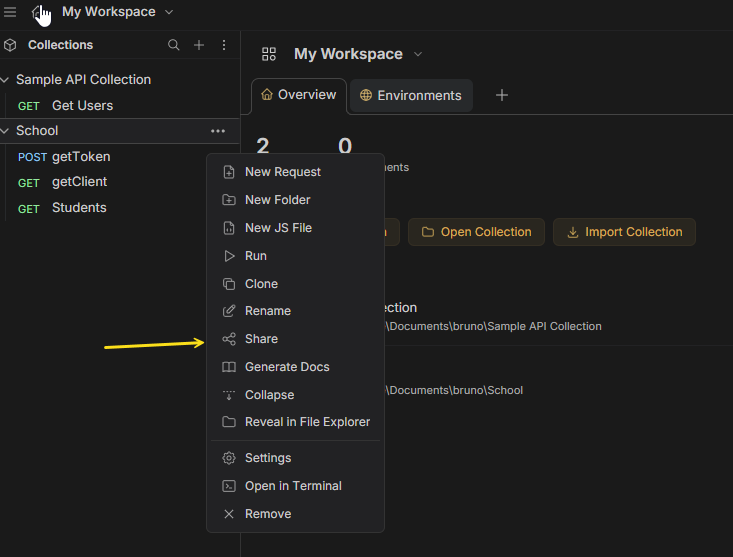
Task: Choose New Request from context menu
Action: pos(295,172)
